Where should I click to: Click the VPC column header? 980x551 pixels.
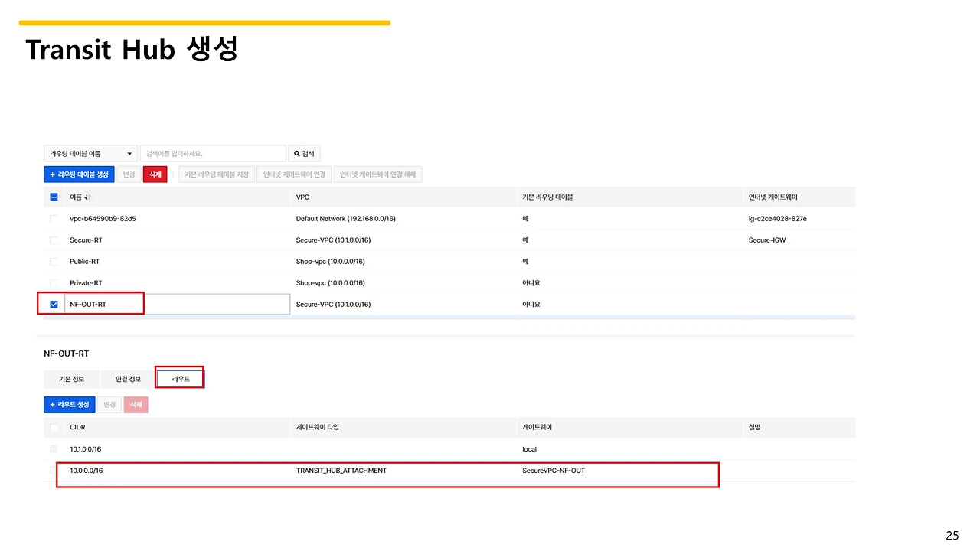coord(302,197)
